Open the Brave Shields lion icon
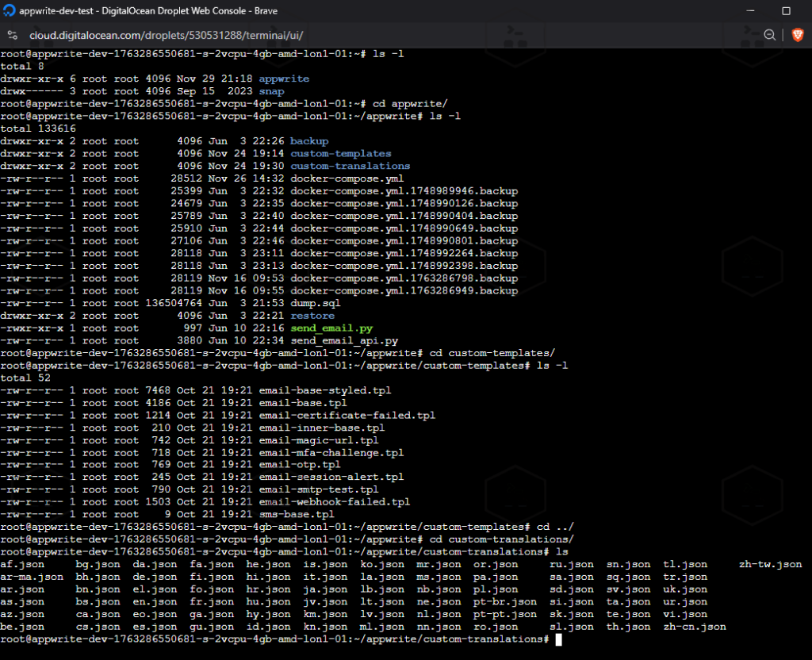 797,35
